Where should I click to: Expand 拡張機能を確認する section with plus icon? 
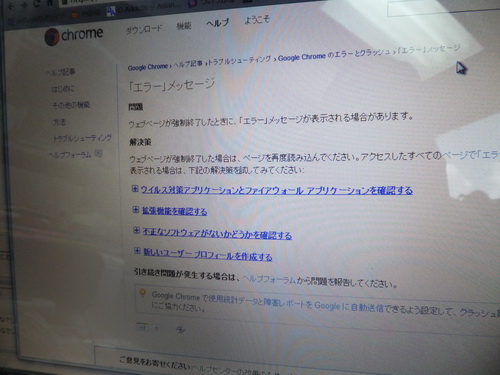click(136, 210)
